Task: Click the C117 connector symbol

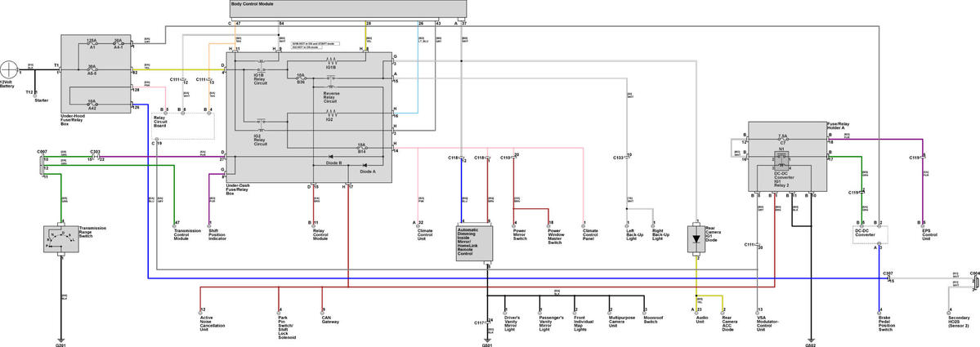Action: (x=487, y=323)
